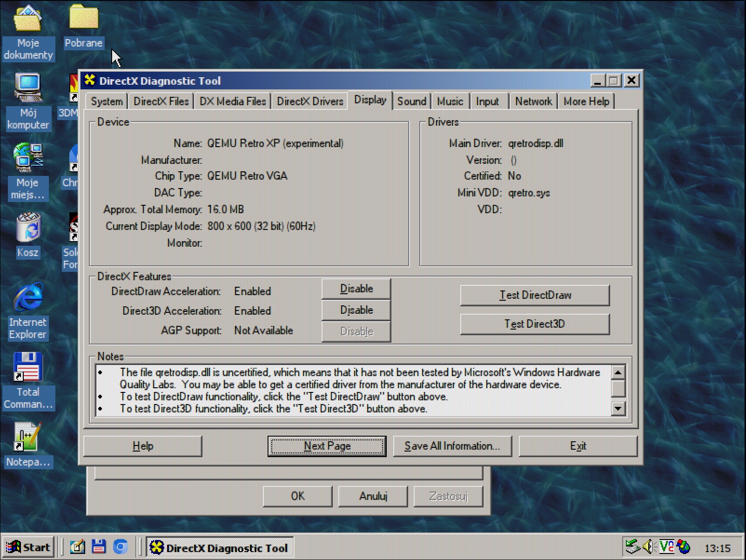
Task: Switch to the Network tab
Action: (533, 101)
